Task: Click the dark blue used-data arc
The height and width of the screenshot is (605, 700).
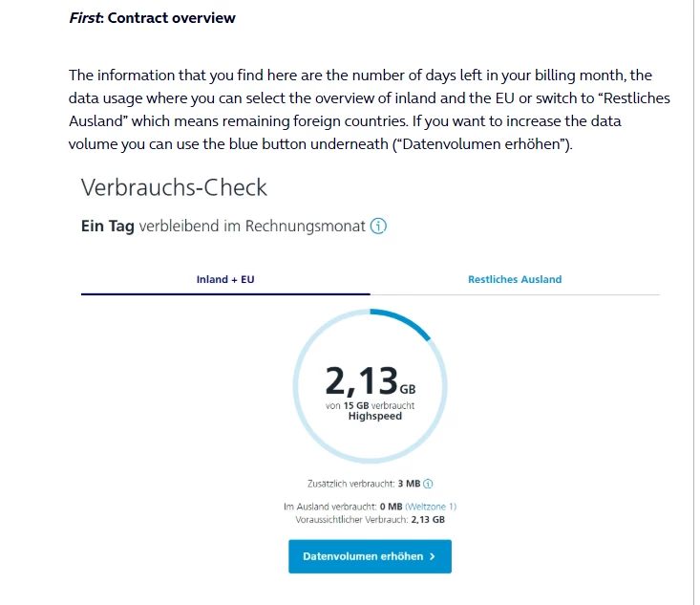Action: pos(407,319)
